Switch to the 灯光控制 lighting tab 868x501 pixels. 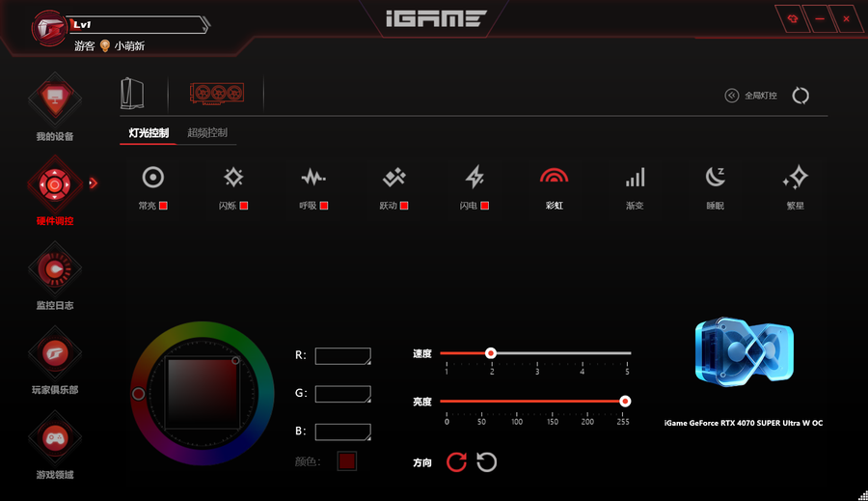point(149,133)
